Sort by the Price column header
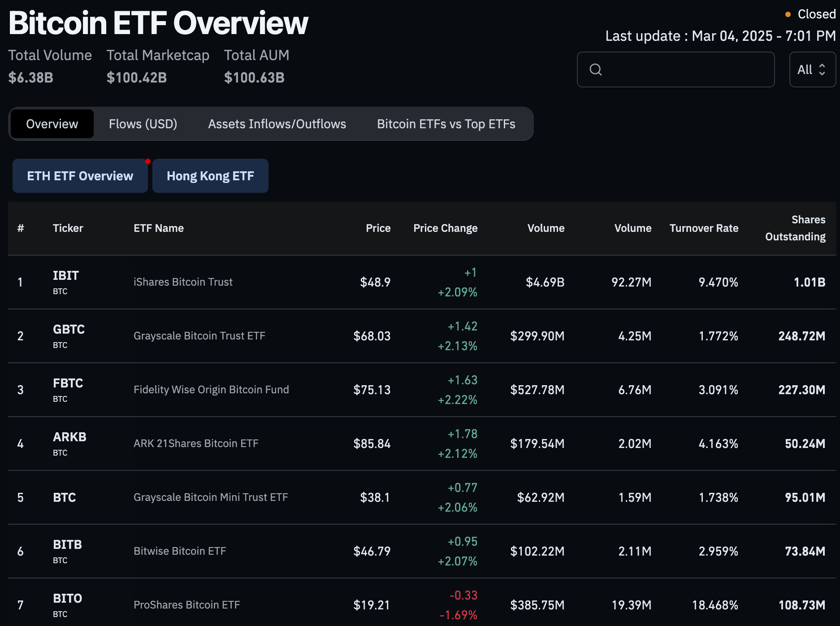This screenshot has width=840, height=626. [378, 228]
